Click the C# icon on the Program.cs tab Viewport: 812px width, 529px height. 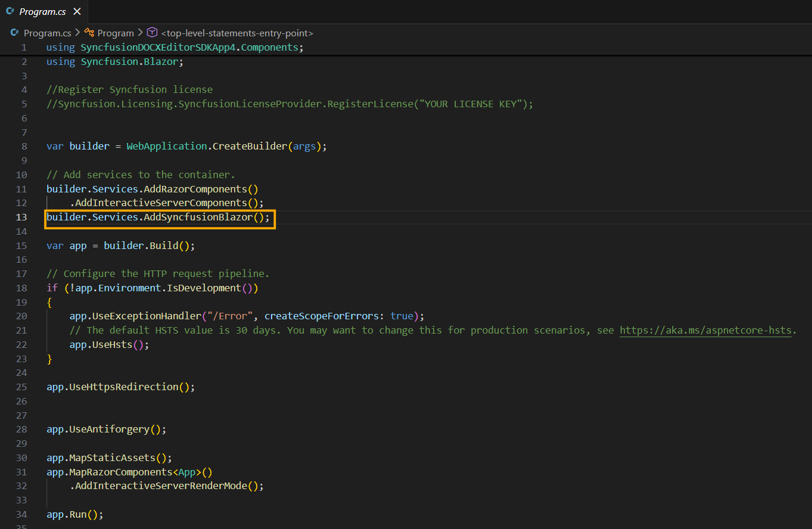click(x=12, y=11)
